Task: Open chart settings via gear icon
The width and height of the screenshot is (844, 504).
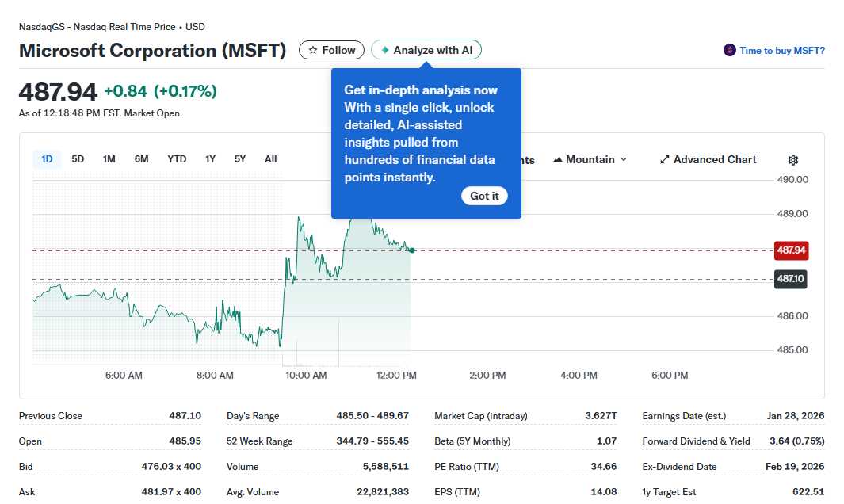Action: (793, 159)
